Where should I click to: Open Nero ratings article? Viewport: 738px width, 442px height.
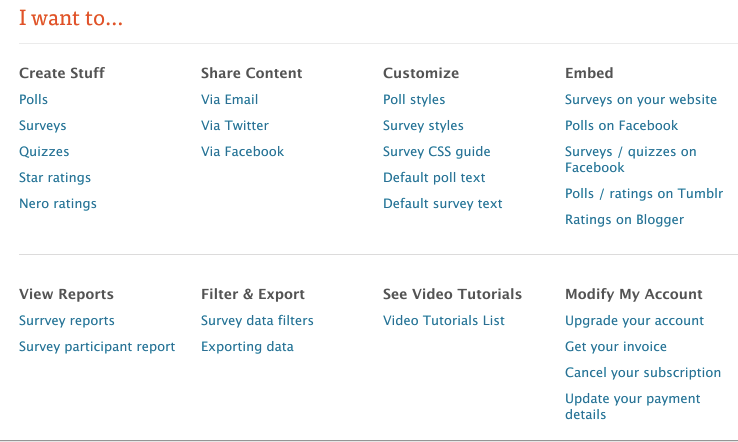click(57, 203)
